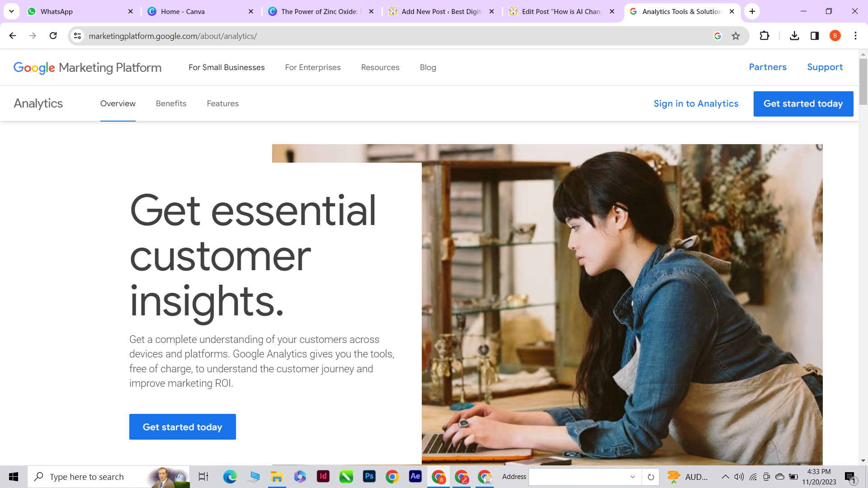Open the green pen app on taskbar
This screenshot has height=488, width=868.
click(x=346, y=477)
